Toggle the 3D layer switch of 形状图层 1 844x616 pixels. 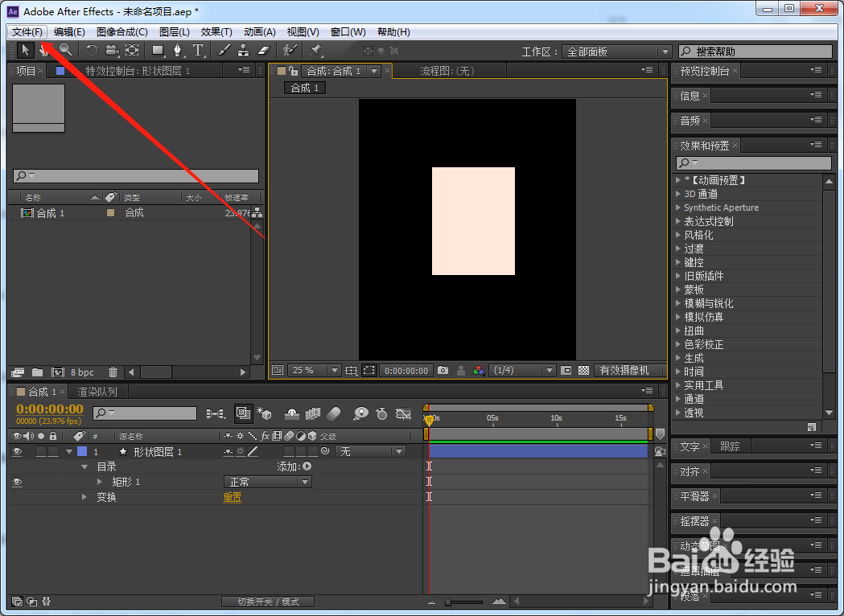(x=312, y=452)
